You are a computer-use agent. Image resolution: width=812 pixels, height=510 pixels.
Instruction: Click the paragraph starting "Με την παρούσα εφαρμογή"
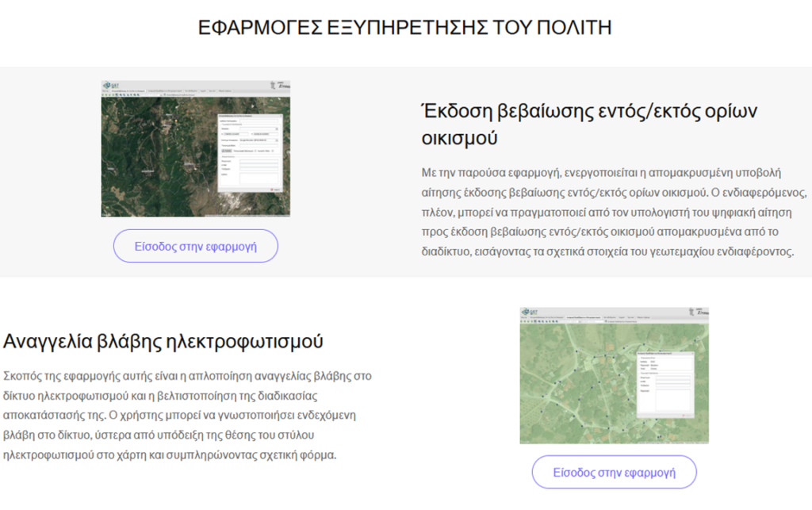click(x=614, y=213)
